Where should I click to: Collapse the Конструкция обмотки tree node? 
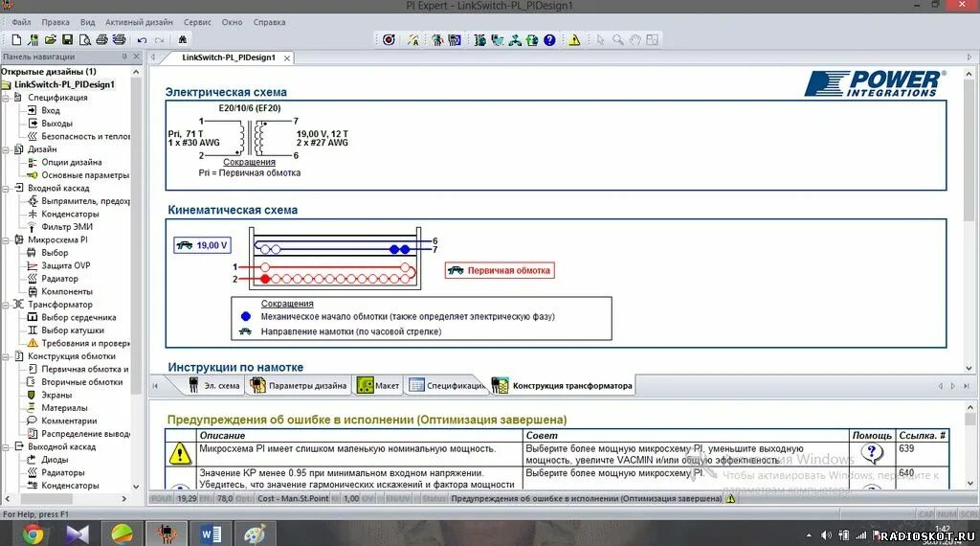pos(6,356)
